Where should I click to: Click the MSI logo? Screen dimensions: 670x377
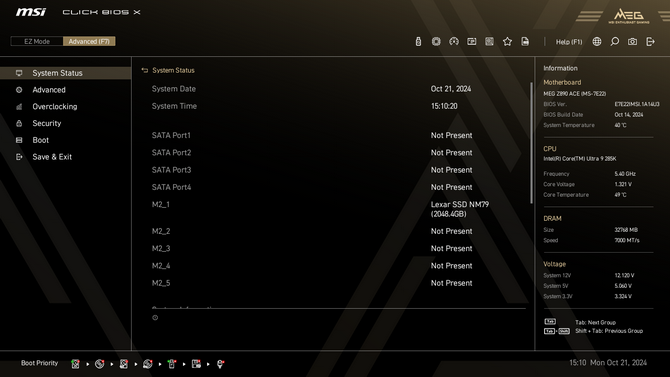pyautogui.click(x=31, y=12)
